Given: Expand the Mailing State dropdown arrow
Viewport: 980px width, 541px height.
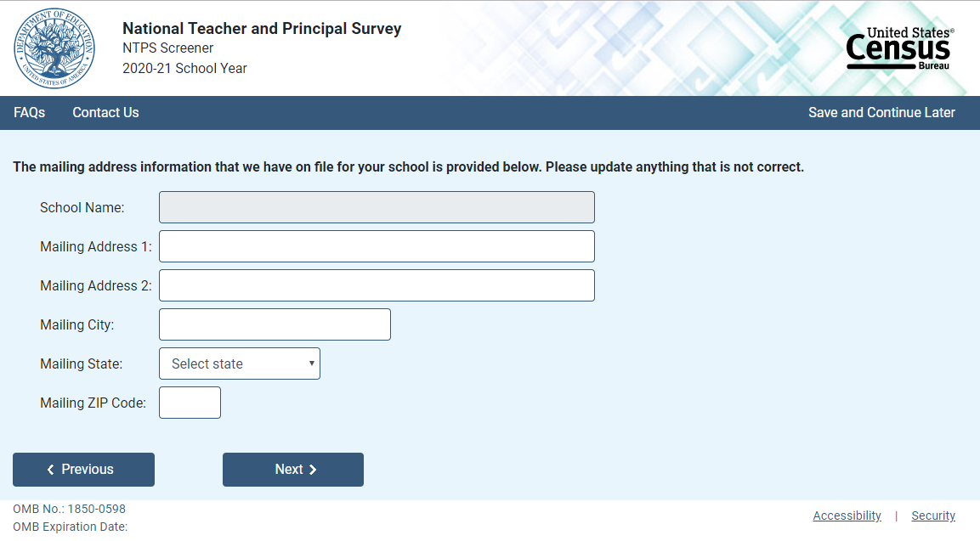Looking at the screenshot, I should (312, 363).
